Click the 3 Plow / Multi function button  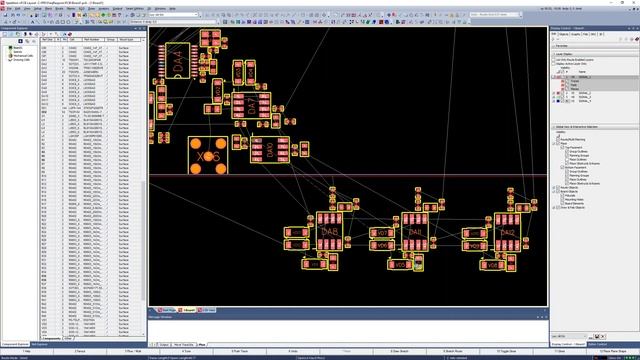coord(133,351)
